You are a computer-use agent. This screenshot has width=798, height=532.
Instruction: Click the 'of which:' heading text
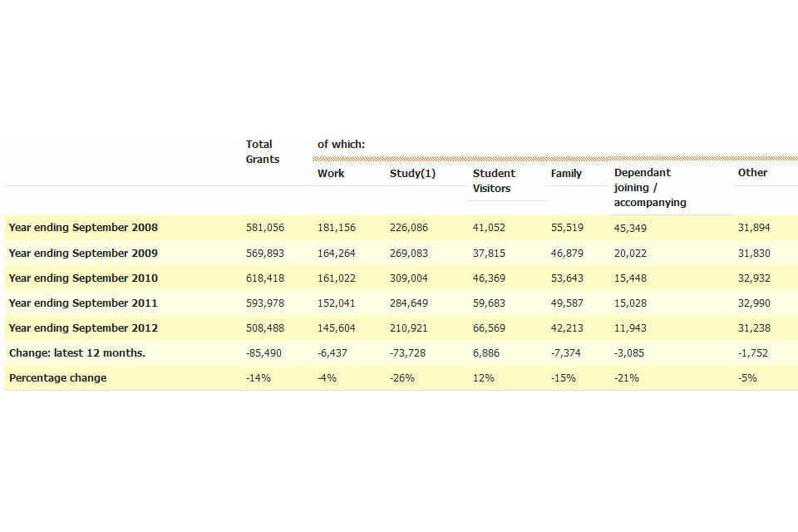[x=341, y=145]
